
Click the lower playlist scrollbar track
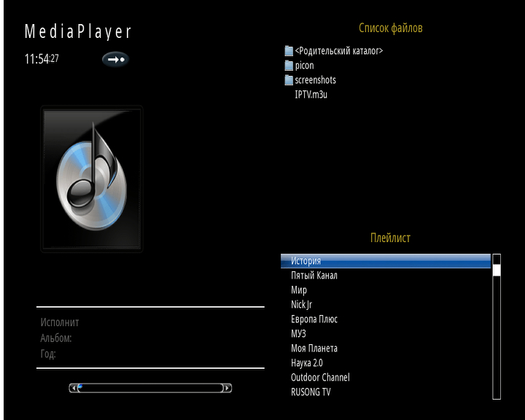tap(497, 338)
